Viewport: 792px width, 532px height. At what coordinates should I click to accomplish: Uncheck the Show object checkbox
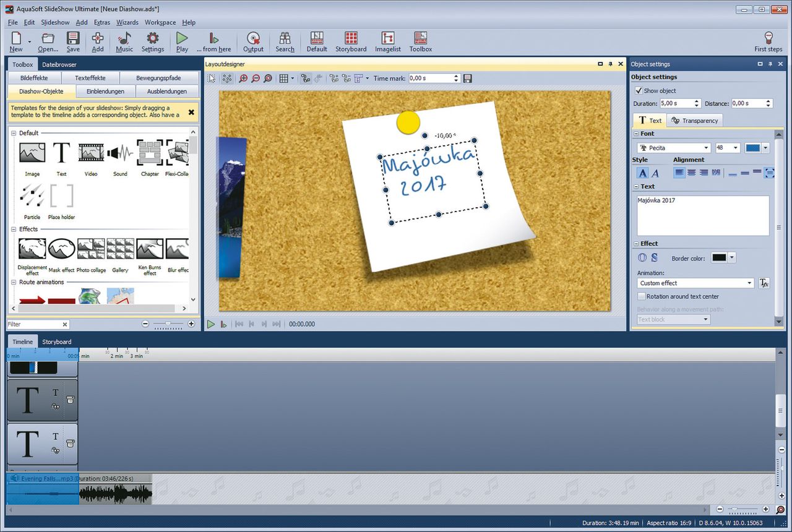point(639,90)
